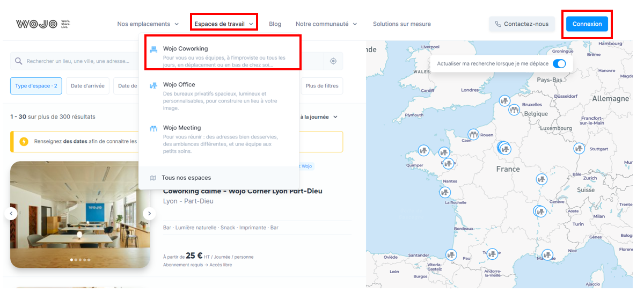This screenshot has width=644, height=299.
Task: Click the Wojo Meeting icon
Action: click(x=153, y=128)
